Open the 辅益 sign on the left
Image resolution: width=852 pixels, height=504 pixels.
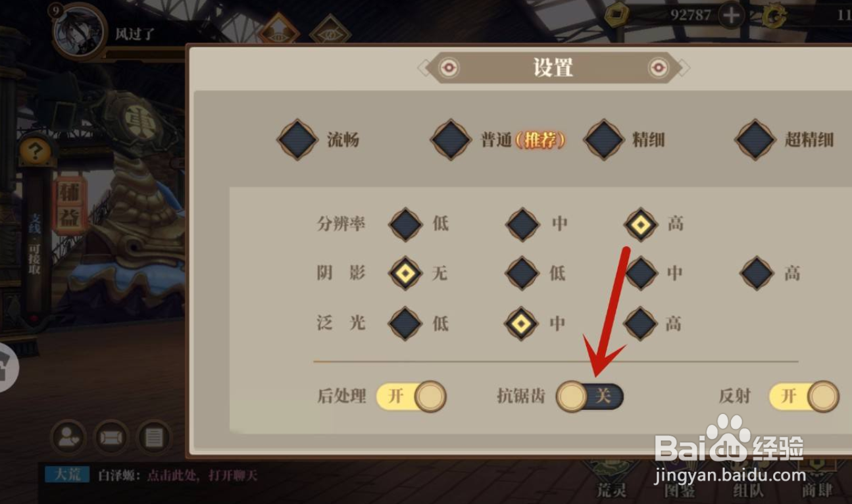pyautogui.click(x=70, y=205)
